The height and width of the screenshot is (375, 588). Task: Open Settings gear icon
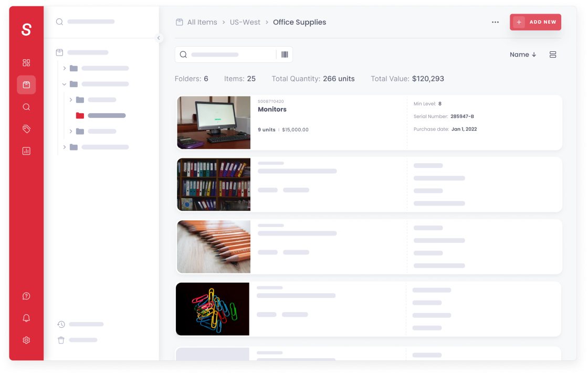(26, 340)
